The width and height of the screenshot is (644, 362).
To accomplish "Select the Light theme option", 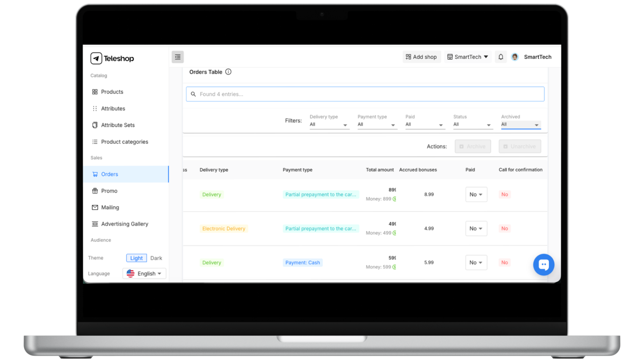I will [x=136, y=258].
